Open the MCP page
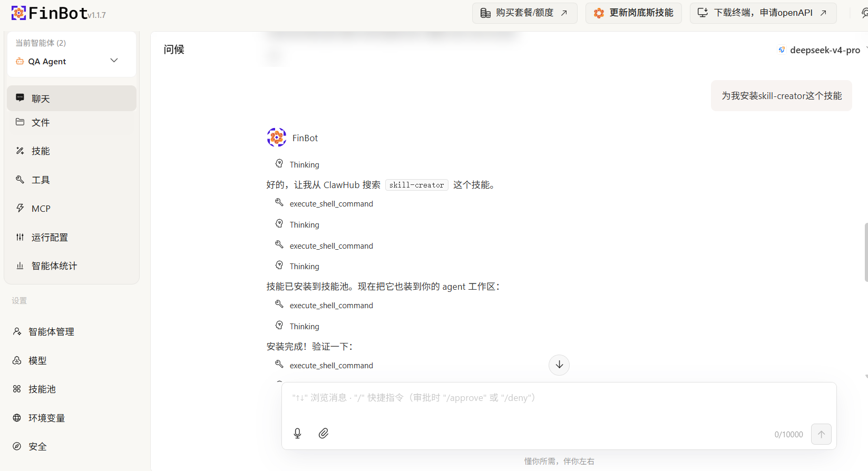This screenshot has height=471, width=868. [72, 209]
